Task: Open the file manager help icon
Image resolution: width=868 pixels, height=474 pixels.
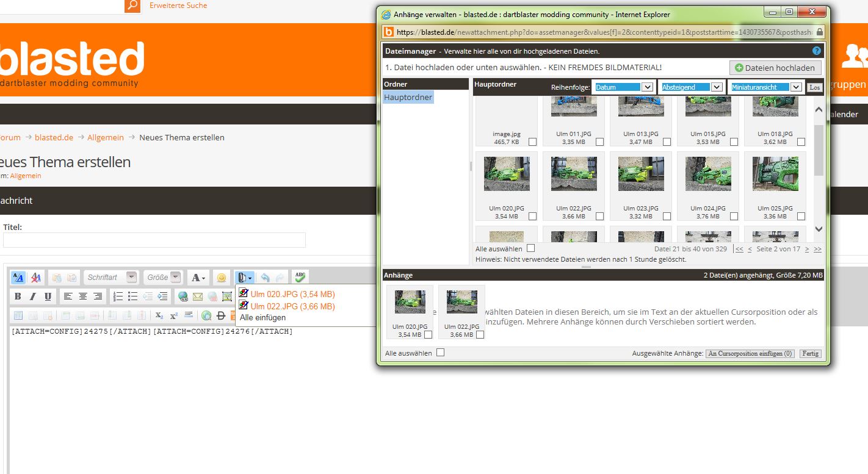Action: point(817,51)
